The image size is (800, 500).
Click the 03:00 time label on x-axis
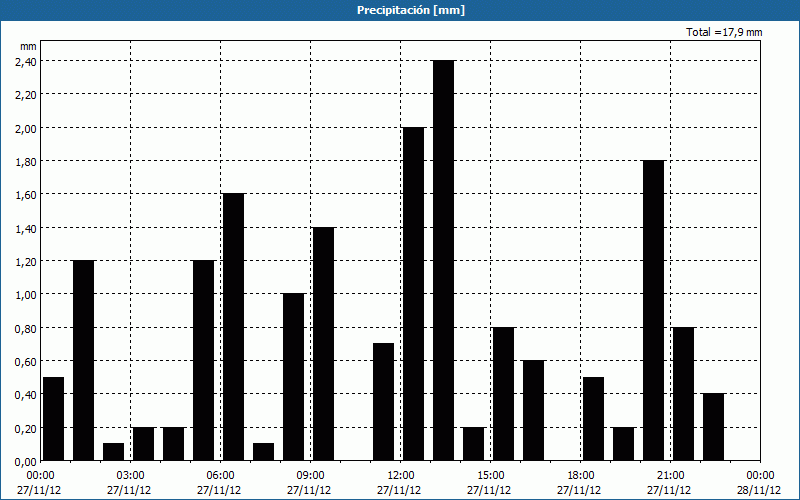[131, 476]
